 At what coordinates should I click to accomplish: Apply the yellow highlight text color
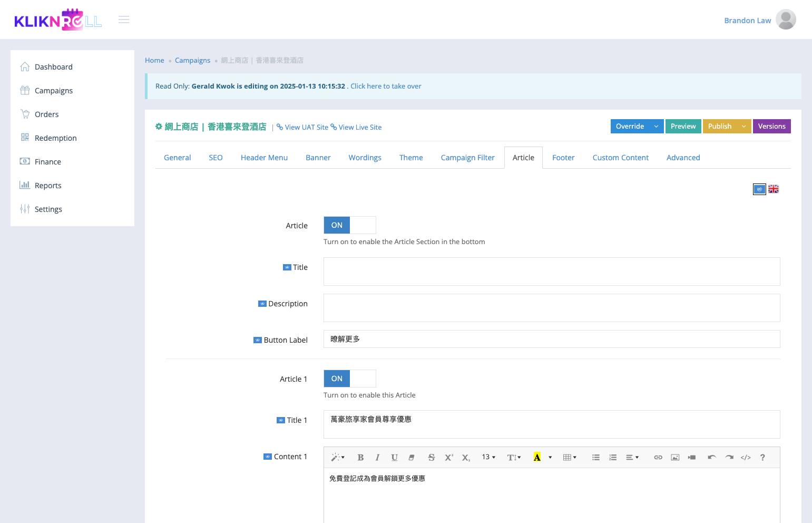[x=537, y=458]
